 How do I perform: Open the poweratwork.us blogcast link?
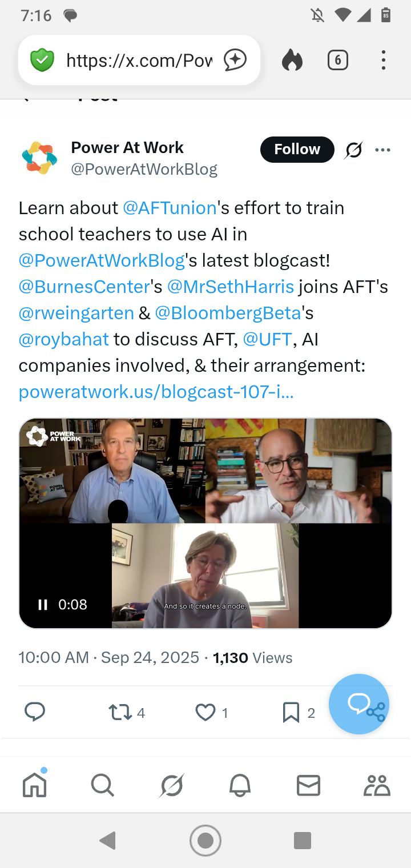156,392
